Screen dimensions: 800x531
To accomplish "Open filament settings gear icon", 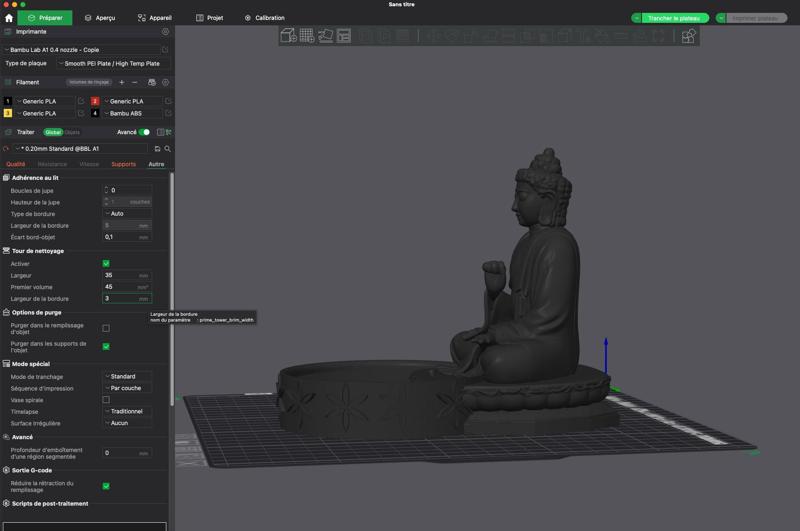I will (165, 82).
